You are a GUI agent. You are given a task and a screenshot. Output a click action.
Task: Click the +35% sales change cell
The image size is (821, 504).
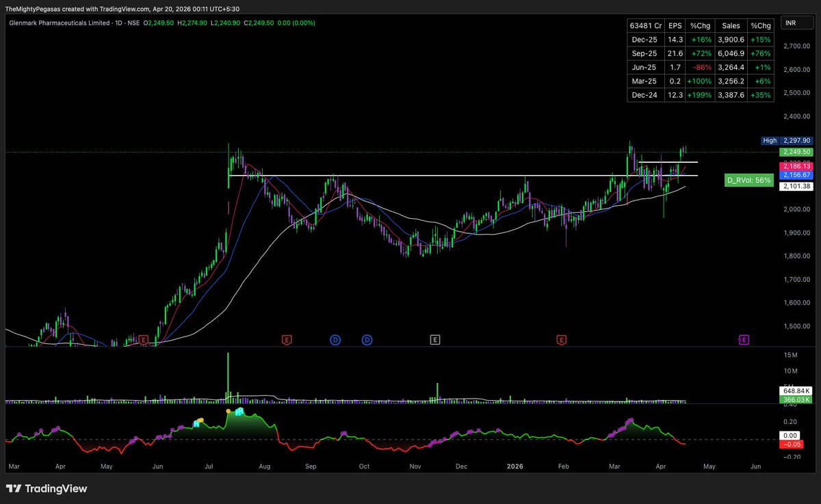(x=761, y=95)
